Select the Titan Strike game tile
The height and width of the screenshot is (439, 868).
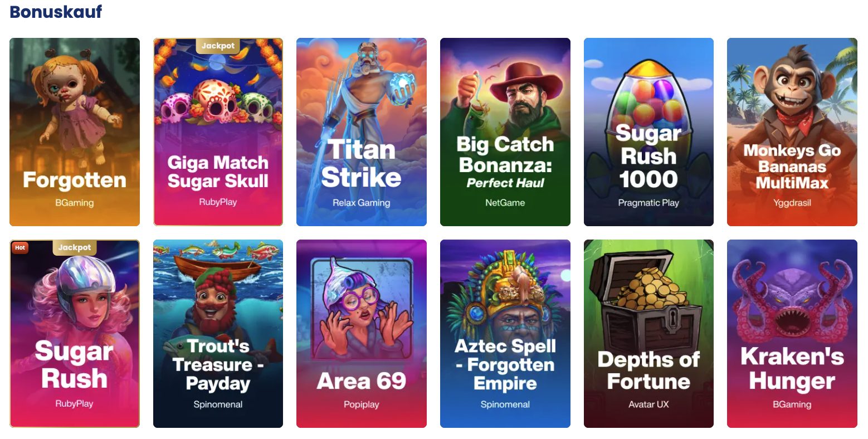click(362, 132)
